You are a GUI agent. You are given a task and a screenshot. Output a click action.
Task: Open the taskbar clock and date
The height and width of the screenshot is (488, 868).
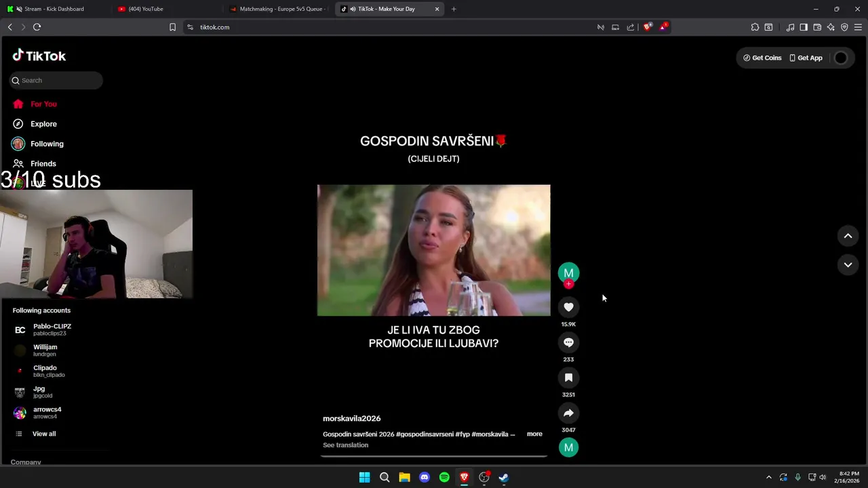[848, 477]
